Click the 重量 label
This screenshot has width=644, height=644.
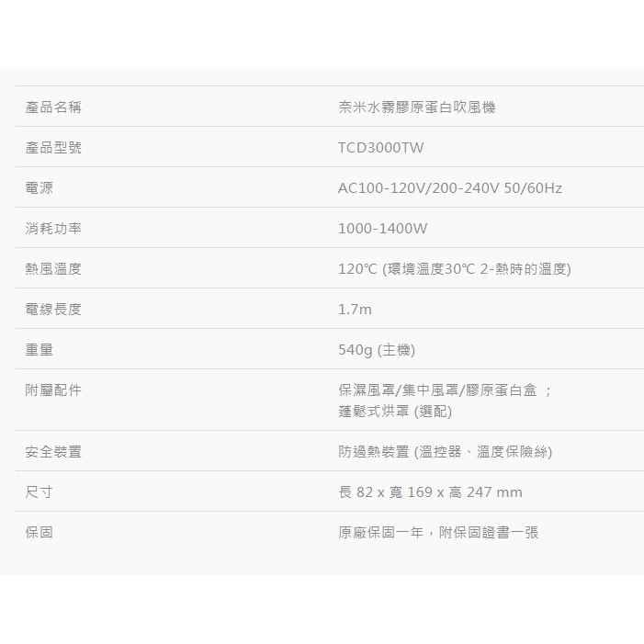[x=40, y=350]
